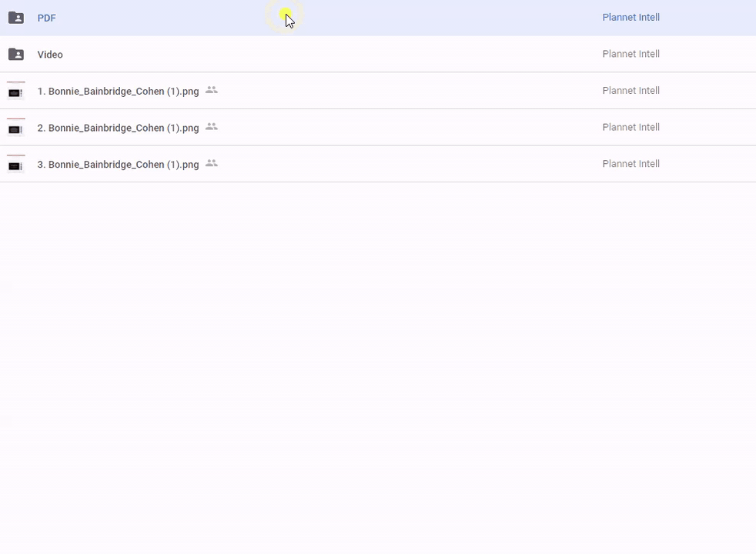The height and width of the screenshot is (554, 756).
Task: Select file name 1. Bonnie_Bainbridge_Cohen (1).png
Action: (x=118, y=91)
